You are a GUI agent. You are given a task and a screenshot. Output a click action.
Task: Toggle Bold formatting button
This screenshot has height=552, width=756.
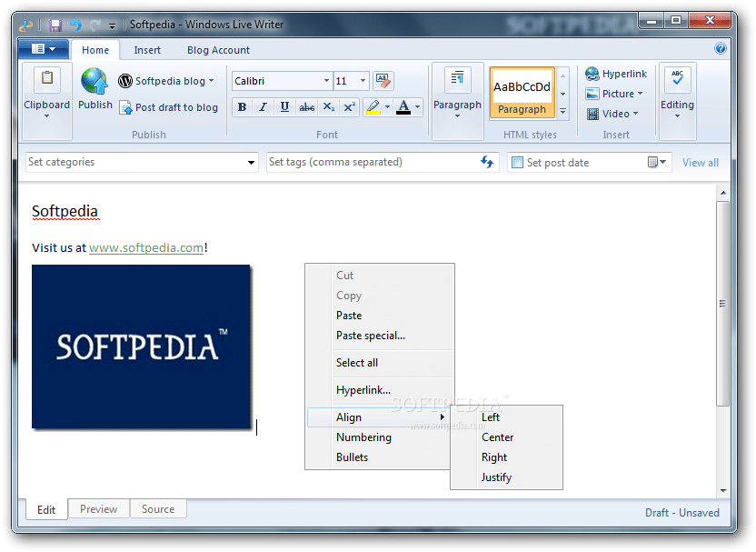pos(242,107)
